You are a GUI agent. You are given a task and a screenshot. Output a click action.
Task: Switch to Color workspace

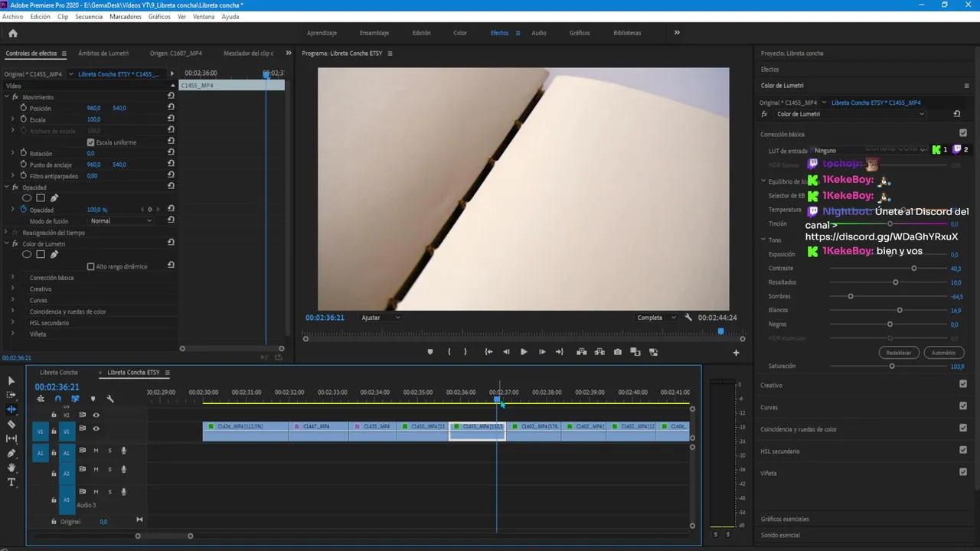(460, 33)
